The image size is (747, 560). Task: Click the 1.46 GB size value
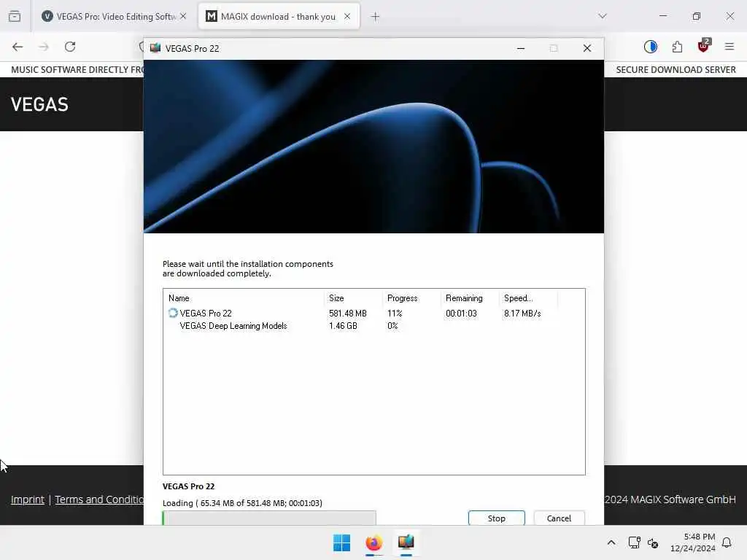pos(343,326)
